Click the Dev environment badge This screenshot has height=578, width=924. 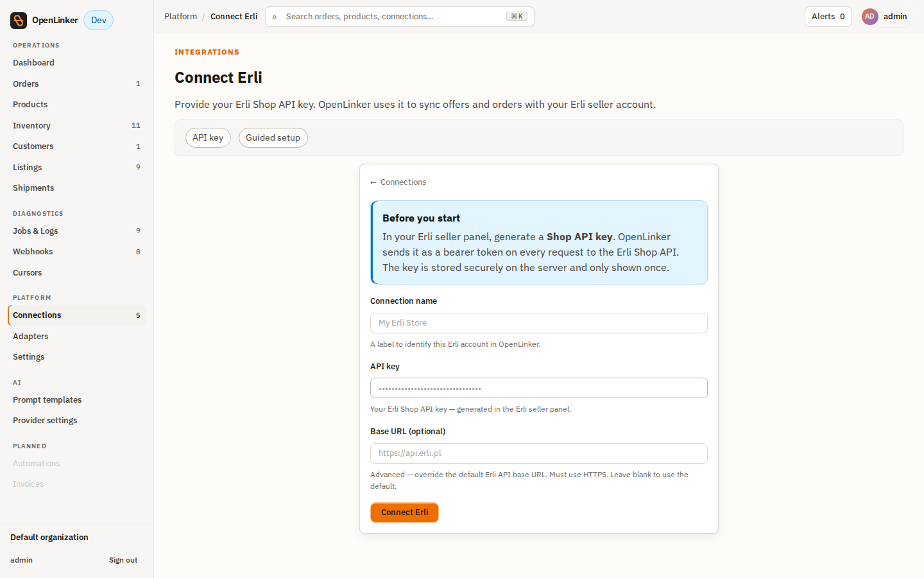99,21
